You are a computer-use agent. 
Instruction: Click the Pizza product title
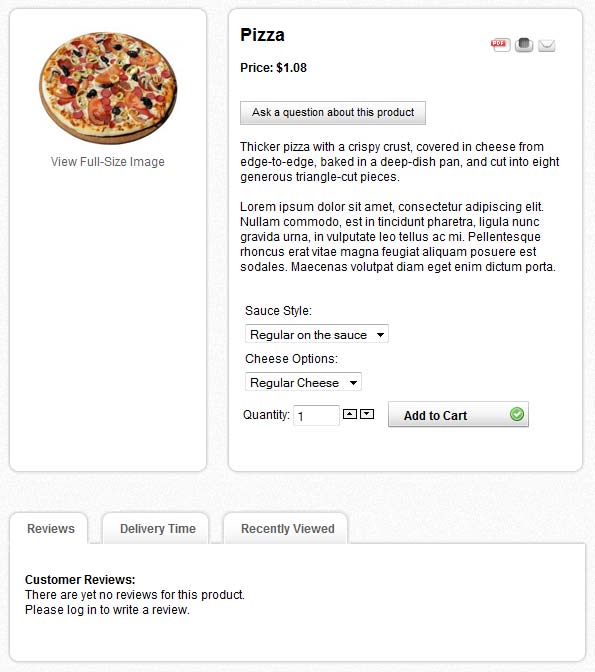coord(262,35)
